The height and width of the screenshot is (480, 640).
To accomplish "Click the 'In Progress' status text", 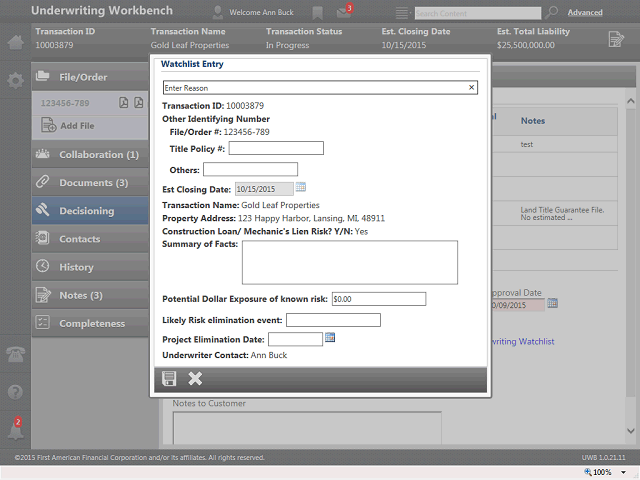I will [287, 45].
